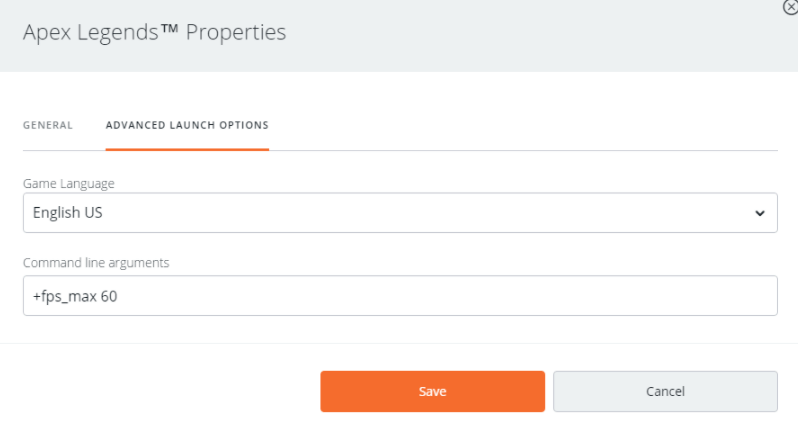Click the +fps_max 60 text
This screenshot has width=798, height=427.
(76, 296)
